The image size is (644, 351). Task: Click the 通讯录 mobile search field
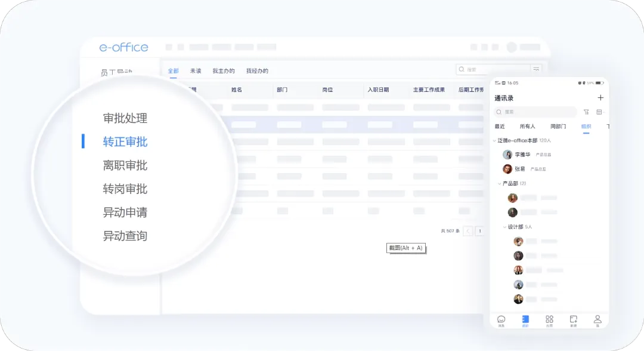click(x=535, y=112)
